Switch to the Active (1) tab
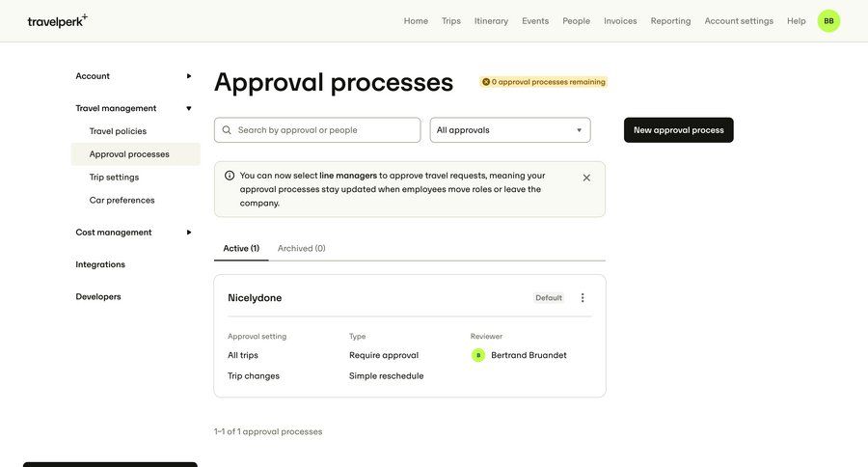This screenshot has width=868, height=467. click(x=241, y=248)
